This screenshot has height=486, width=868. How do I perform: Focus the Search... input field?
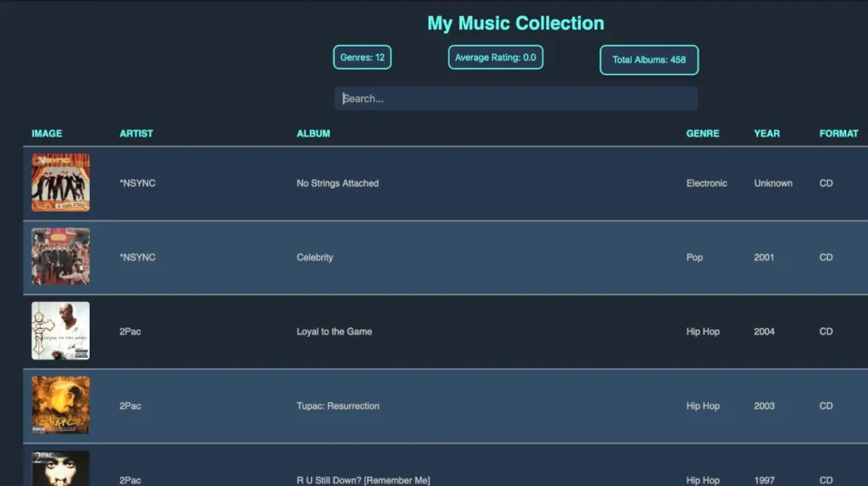(x=515, y=98)
